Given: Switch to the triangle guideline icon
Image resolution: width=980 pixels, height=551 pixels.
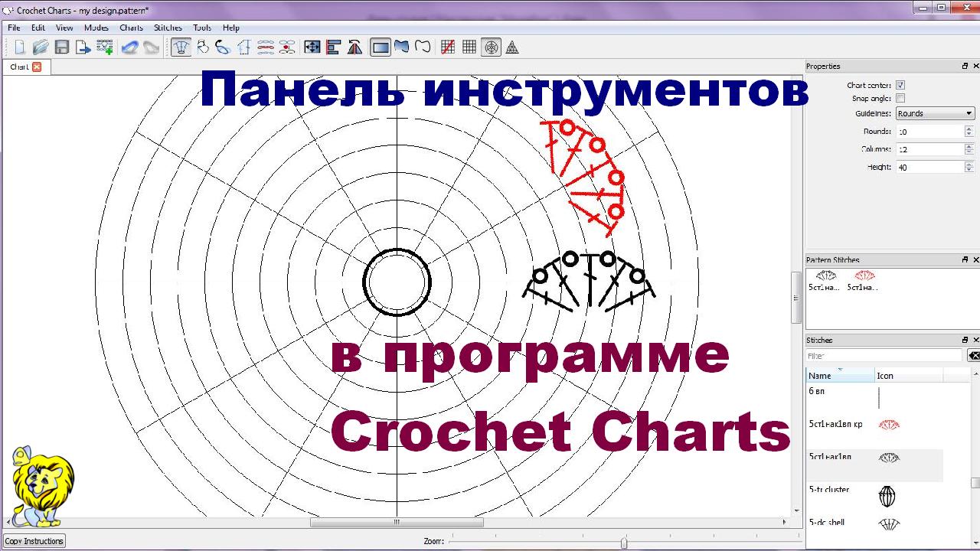Looking at the screenshot, I should [x=512, y=47].
